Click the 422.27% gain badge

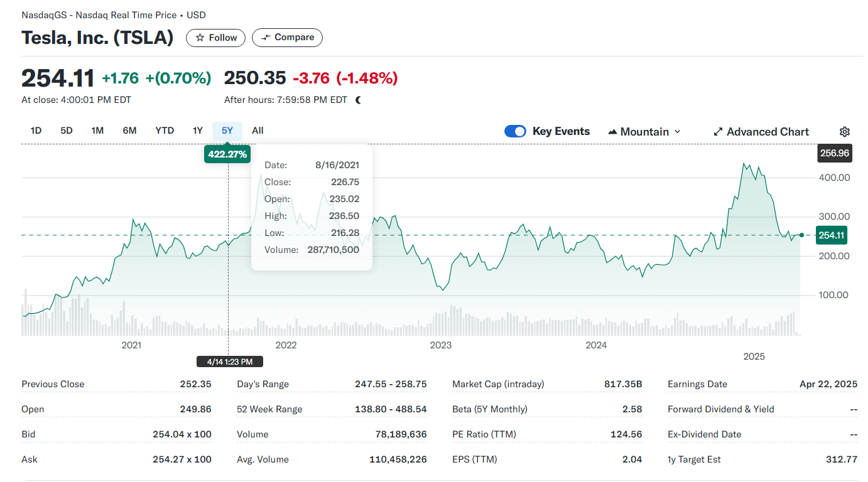227,154
